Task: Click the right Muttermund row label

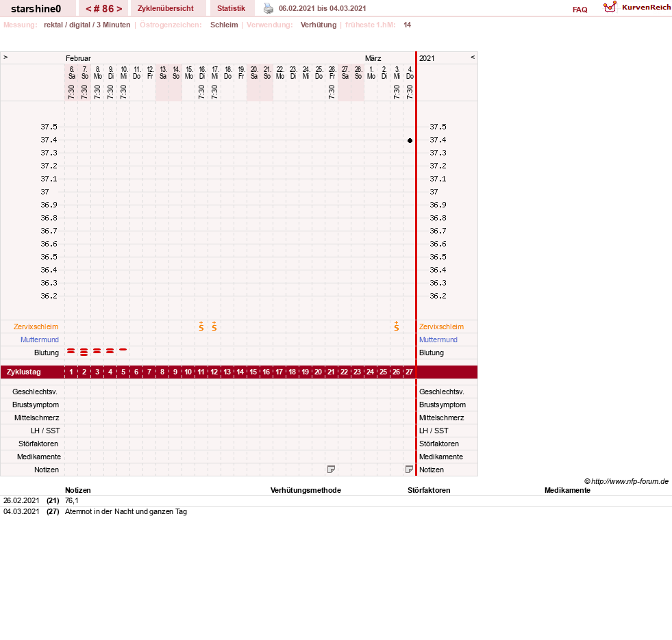Action: tap(438, 340)
